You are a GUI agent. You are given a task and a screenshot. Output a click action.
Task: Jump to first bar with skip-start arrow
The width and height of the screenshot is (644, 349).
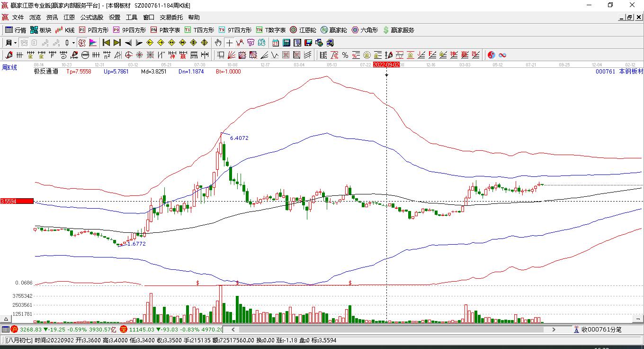coord(106,43)
